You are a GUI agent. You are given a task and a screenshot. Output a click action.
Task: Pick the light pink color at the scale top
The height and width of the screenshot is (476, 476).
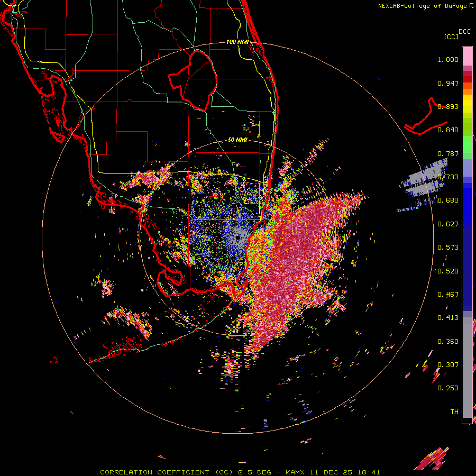467,56
